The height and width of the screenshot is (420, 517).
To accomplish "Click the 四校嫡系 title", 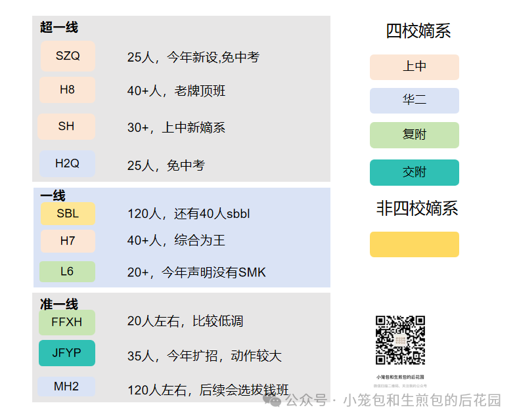I will 418,31.
